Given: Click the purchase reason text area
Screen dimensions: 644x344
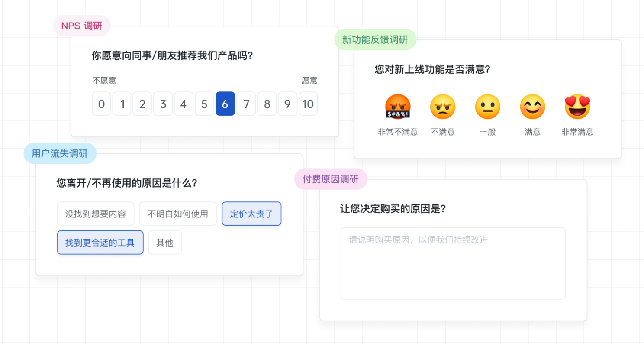Looking at the screenshot, I should pyautogui.click(x=453, y=263).
